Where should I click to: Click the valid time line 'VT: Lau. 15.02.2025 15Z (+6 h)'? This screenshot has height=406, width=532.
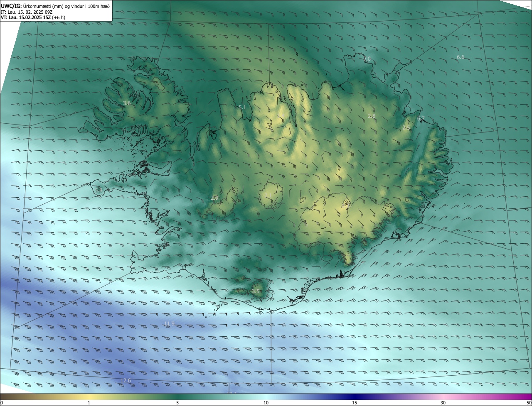point(33,17)
